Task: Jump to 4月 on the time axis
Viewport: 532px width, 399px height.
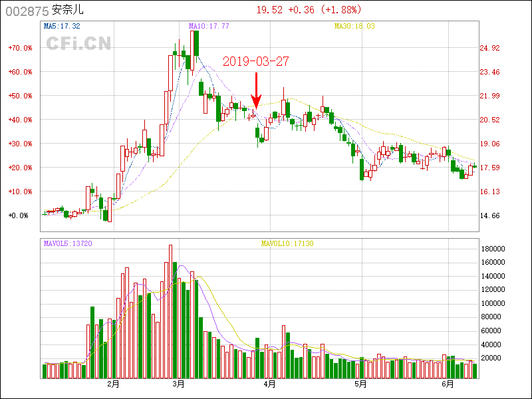Action: (x=269, y=384)
